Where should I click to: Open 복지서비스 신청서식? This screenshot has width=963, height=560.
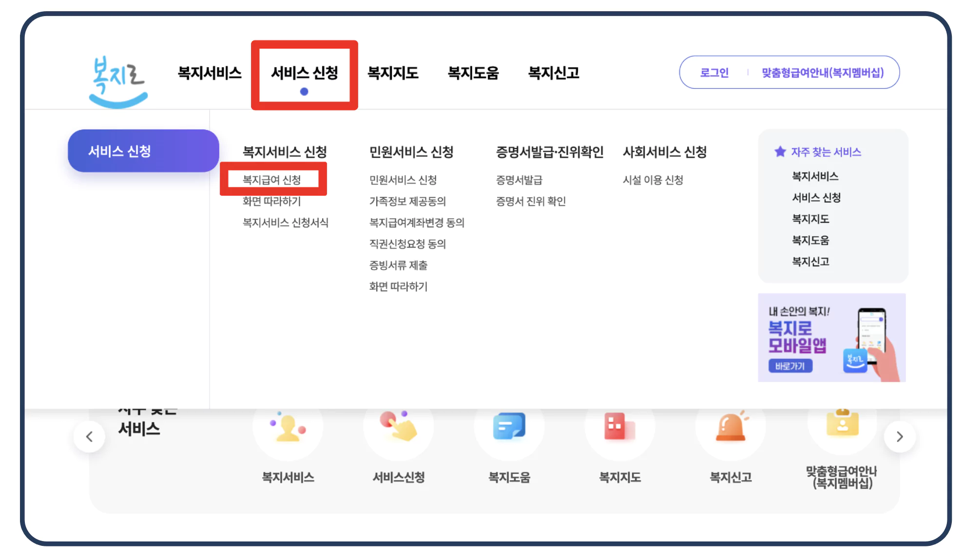(x=286, y=223)
